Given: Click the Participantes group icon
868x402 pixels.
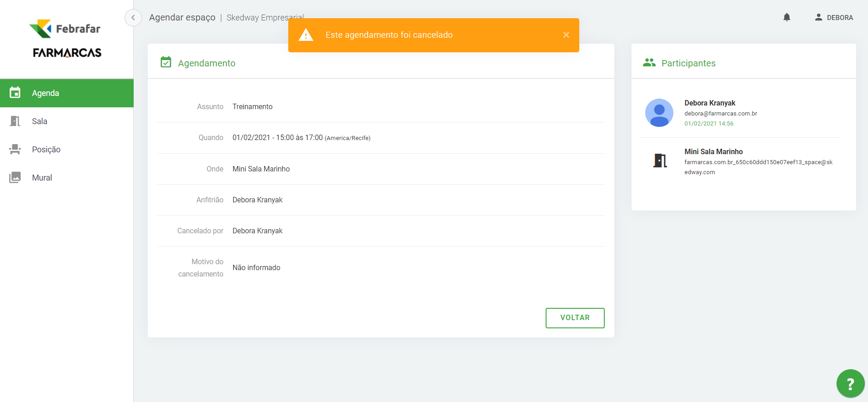Looking at the screenshot, I should click(649, 63).
